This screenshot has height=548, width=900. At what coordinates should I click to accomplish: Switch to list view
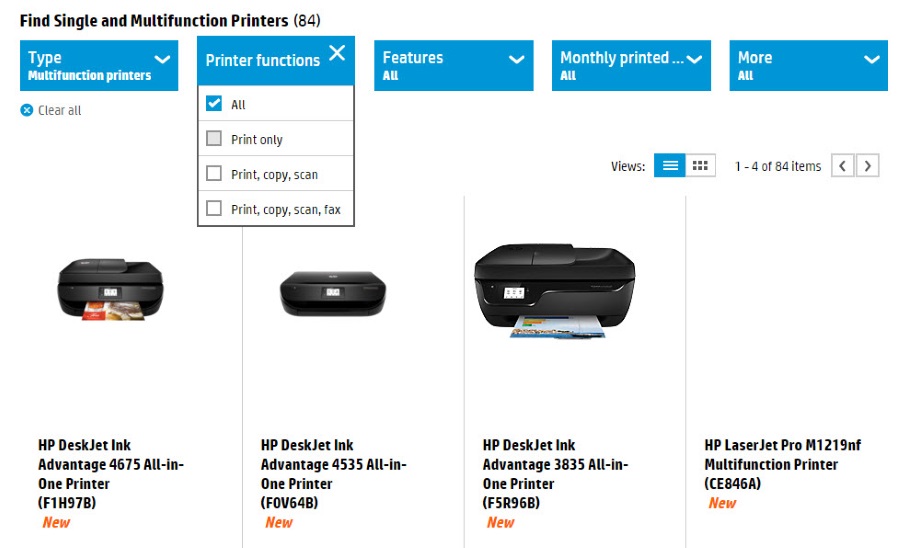click(670, 166)
